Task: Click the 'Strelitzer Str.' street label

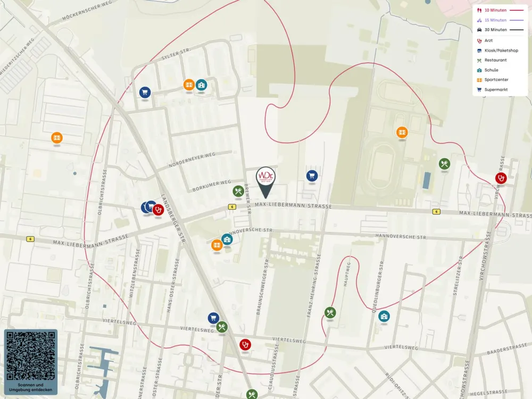Action: pyautogui.click(x=458, y=275)
